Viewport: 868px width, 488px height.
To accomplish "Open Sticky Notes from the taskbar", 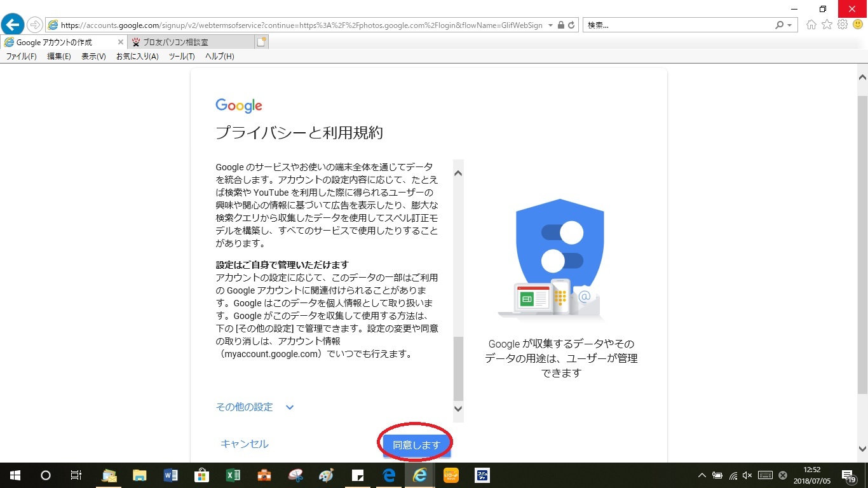I will pos(357,475).
